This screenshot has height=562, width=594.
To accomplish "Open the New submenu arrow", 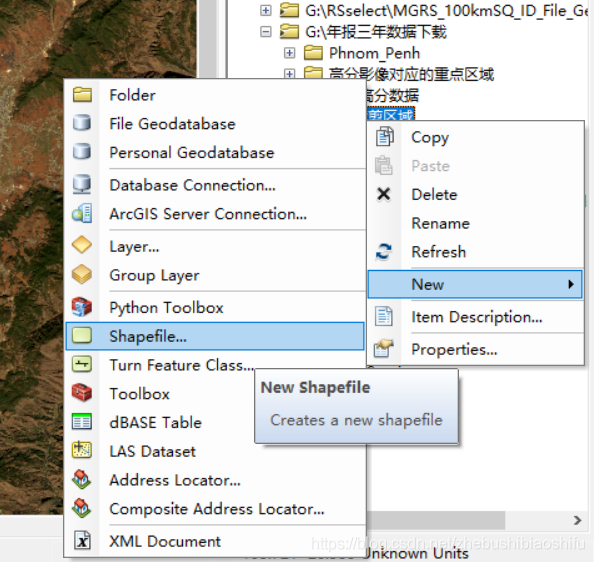I will click(571, 284).
